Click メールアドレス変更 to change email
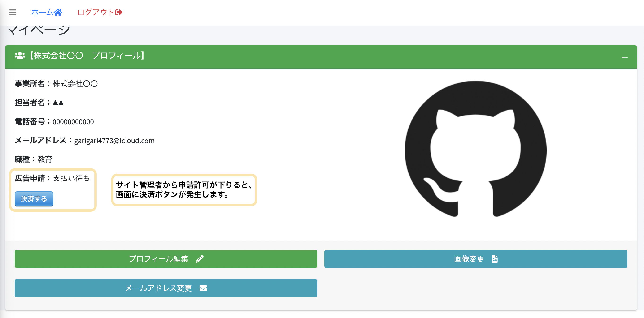644x318 pixels. [166, 288]
